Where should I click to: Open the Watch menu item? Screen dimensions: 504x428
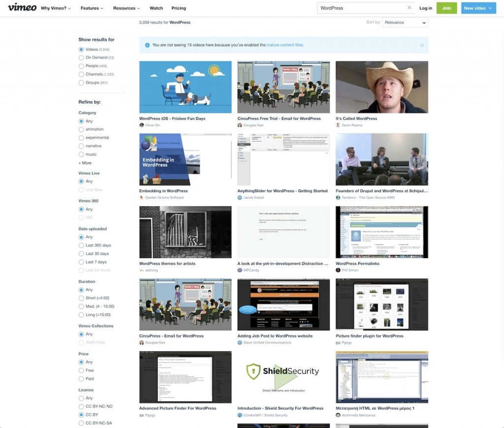(156, 8)
